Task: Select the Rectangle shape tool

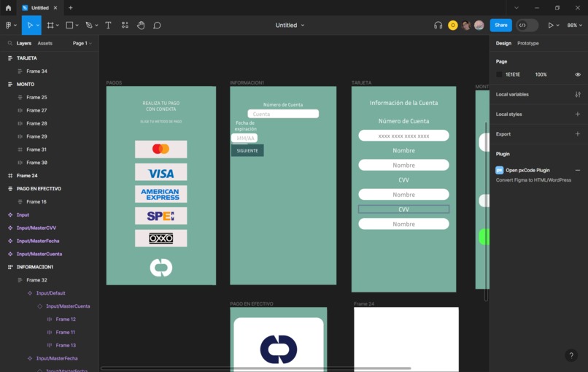Action: 69,25
